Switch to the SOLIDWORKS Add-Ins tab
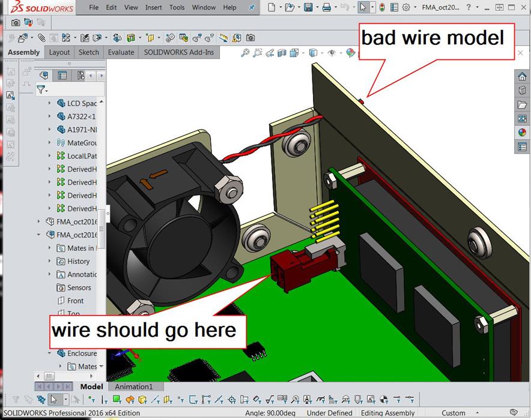Screen dimensions: 531x420 click(x=179, y=52)
